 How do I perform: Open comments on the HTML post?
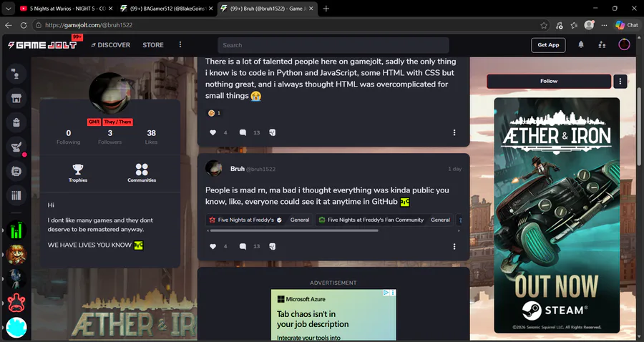coord(243,132)
